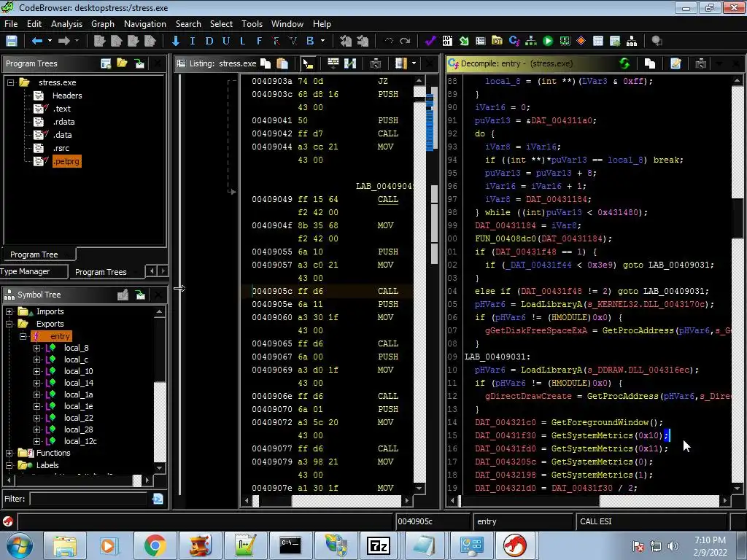Navigate to next Data (D)
Screen dimensions: 747x560
click(x=209, y=41)
